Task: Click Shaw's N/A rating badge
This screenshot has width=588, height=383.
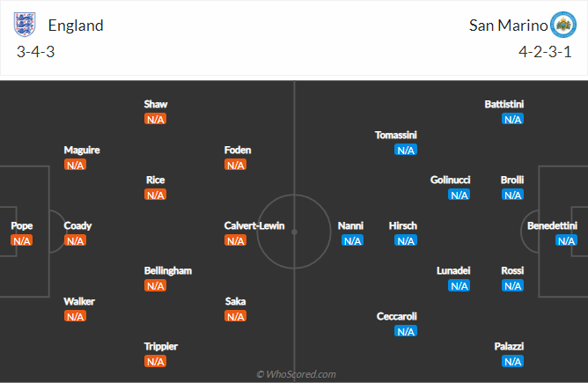Action: [156, 119]
